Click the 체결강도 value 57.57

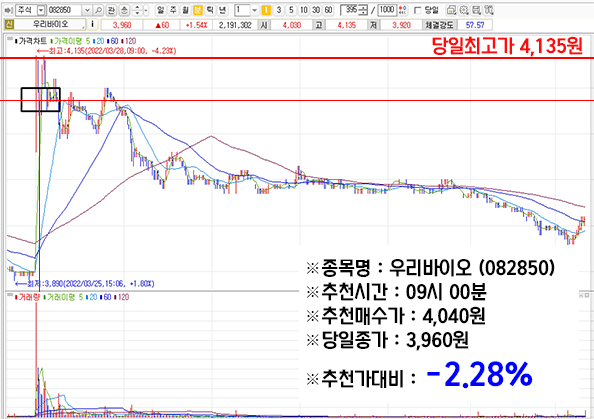click(475, 25)
